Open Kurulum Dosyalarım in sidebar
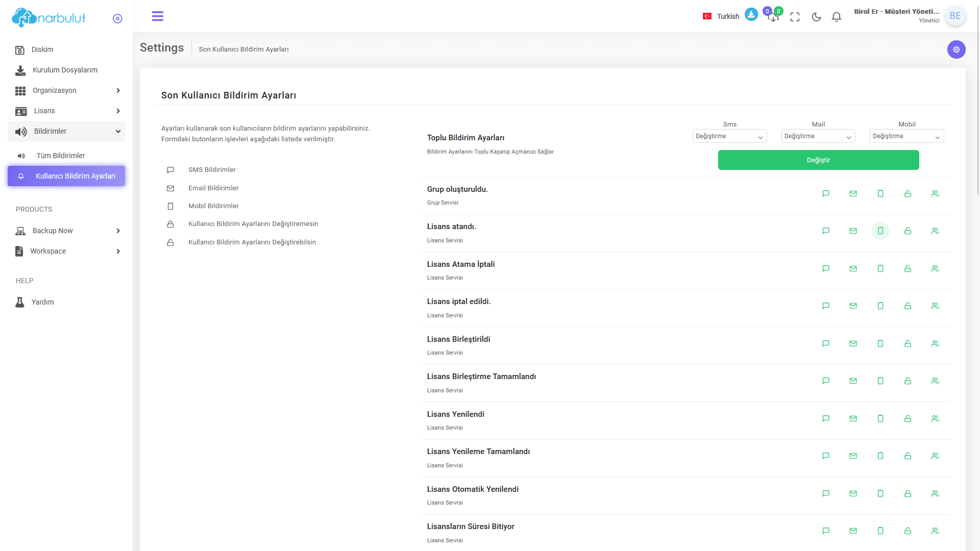Viewport: 980px width, 551px height. point(65,70)
